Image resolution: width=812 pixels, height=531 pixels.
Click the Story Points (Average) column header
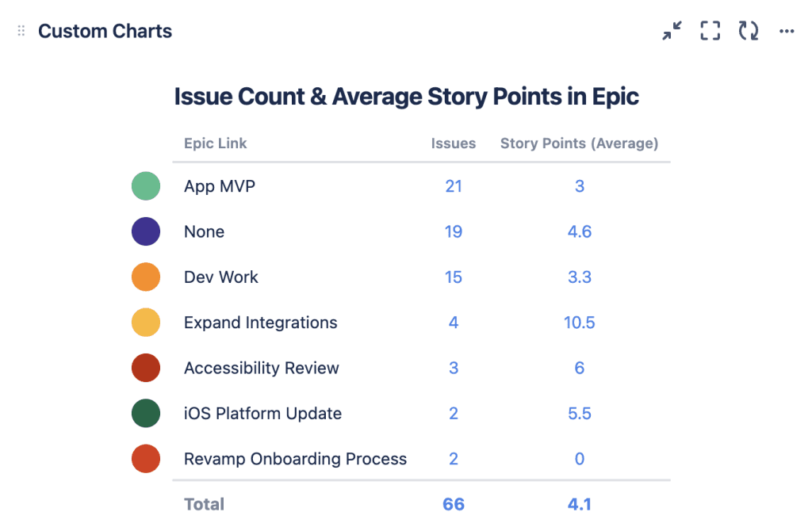579,143
